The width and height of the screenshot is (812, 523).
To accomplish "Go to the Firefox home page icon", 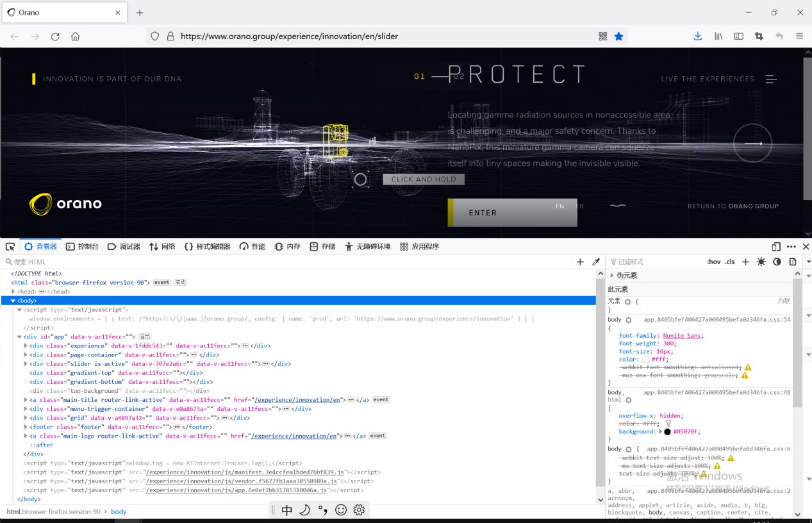I will coord(75,37).
